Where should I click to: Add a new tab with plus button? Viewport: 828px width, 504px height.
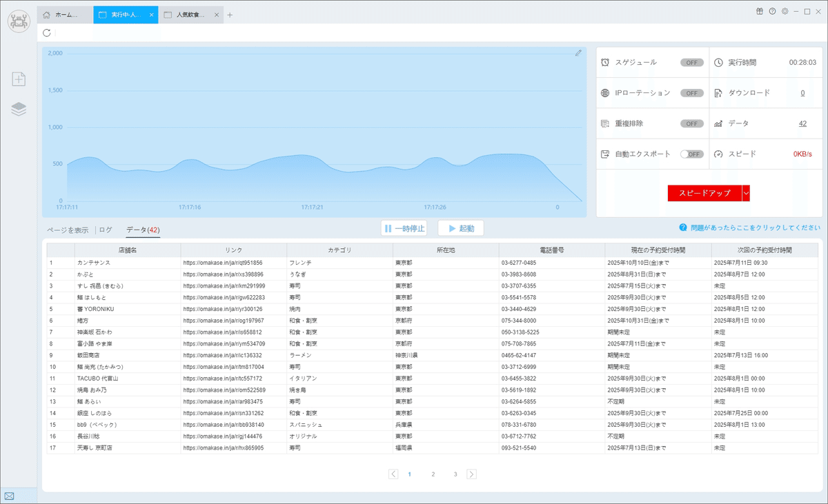[230, 14]
